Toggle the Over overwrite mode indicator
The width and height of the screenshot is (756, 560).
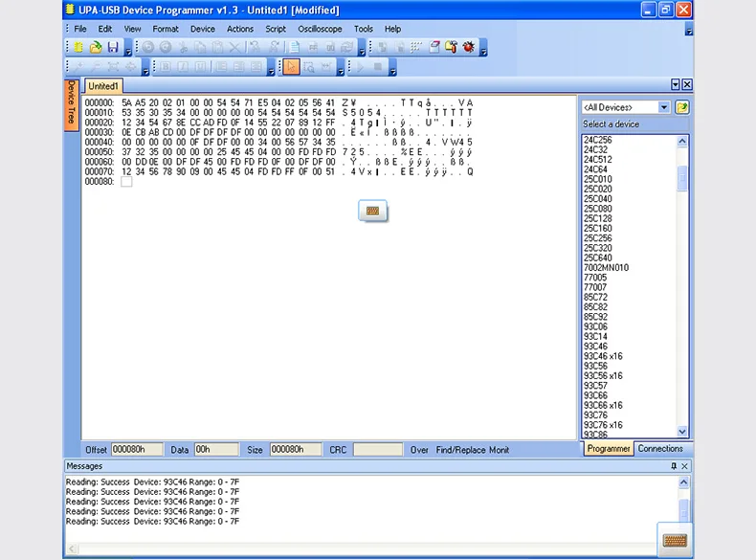(x=419, y=449)
